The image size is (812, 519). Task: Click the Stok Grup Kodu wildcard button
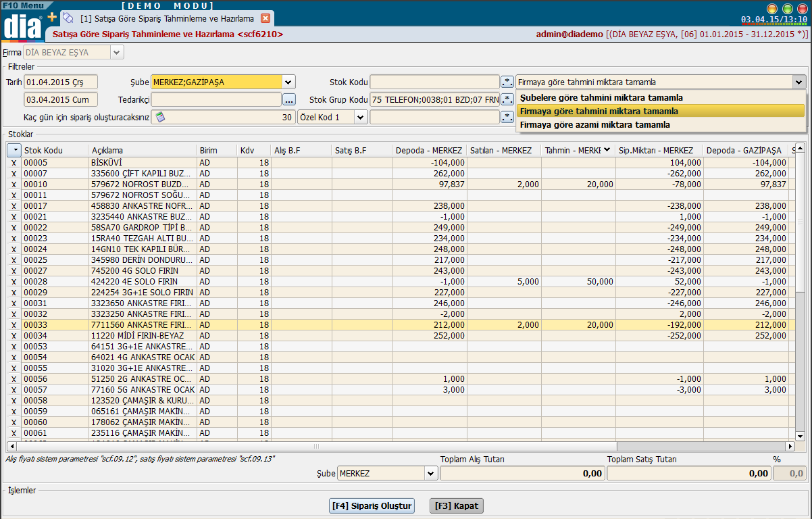[x=507, y=99]
